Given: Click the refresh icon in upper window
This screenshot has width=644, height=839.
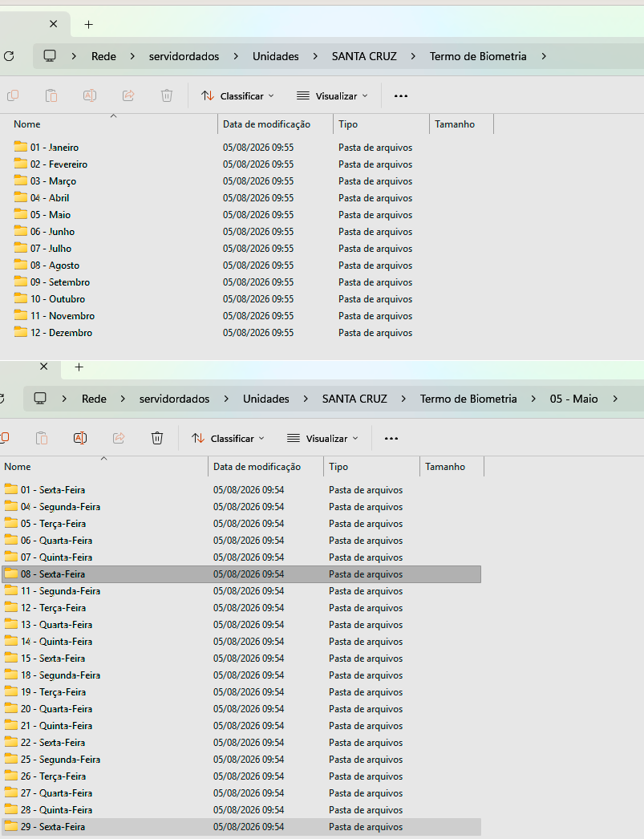Looking at the screenshot, I should click(x=9, y=56).
